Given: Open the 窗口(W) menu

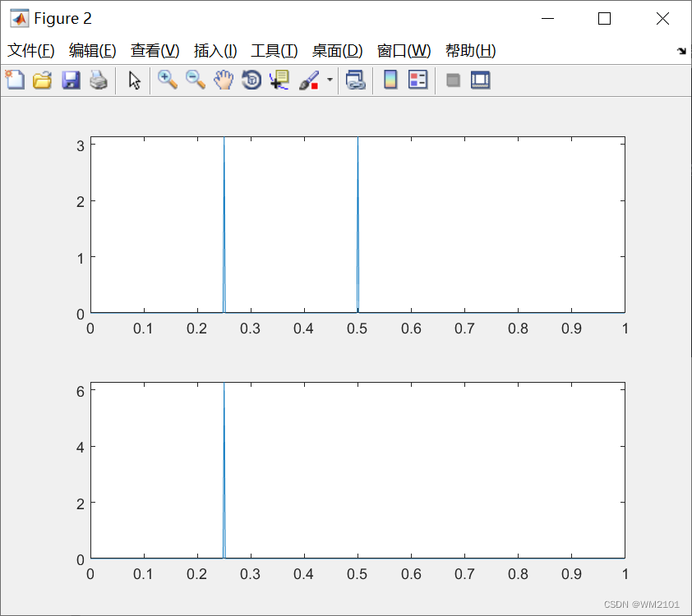Looking at the screenshot, I should coord(404,51).
